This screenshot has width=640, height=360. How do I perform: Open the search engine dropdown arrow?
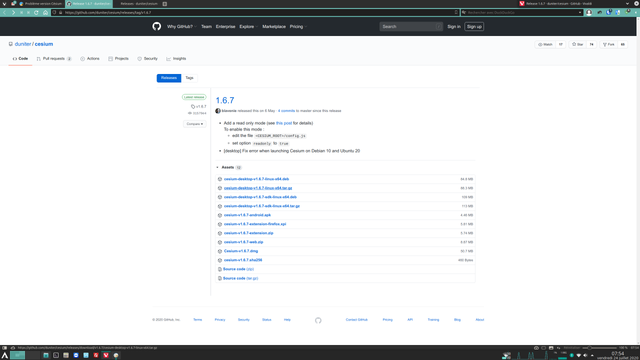[x=580, y=13]
